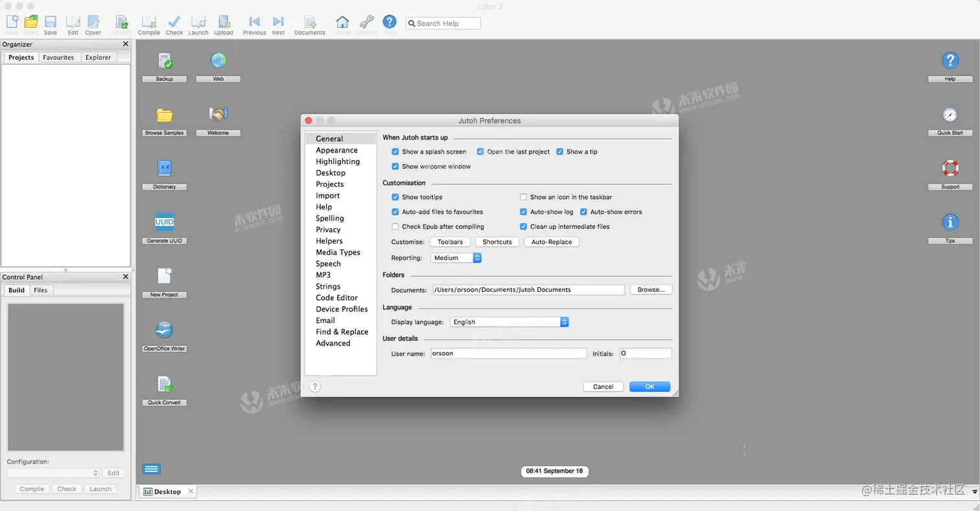Open the Dictionary desktop icon
Screen dimensions: 980x511
(165, 169)
